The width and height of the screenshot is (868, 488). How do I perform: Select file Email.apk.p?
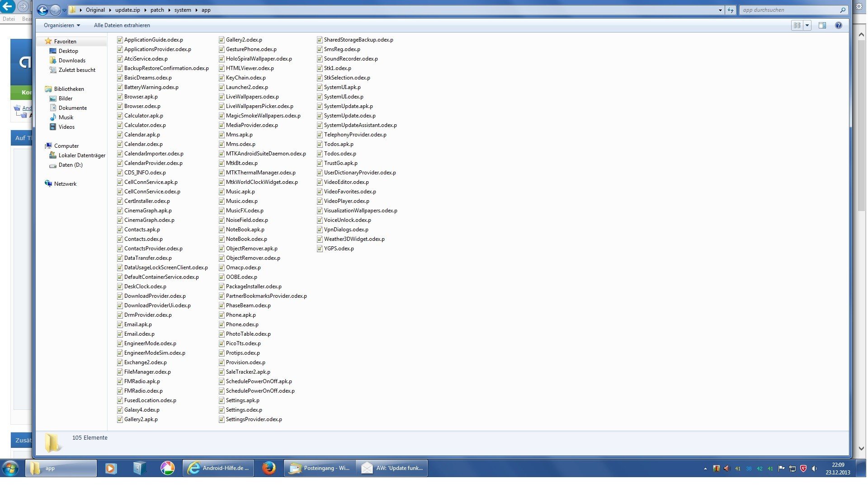tap(138, 324)
